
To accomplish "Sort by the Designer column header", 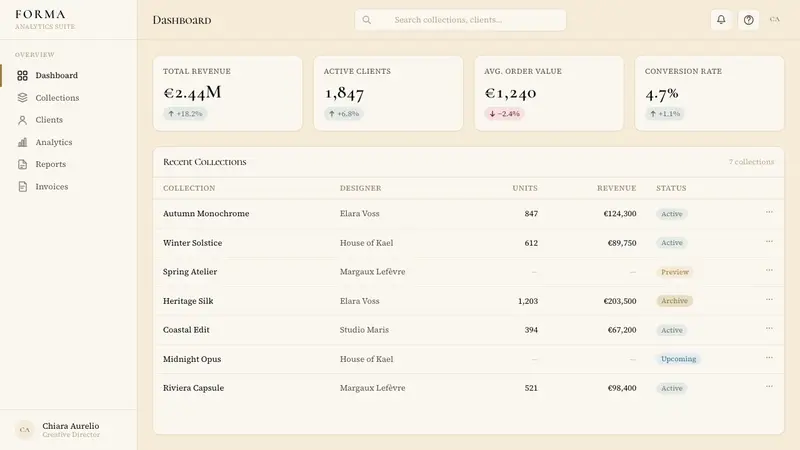I will tap(361, 188).
